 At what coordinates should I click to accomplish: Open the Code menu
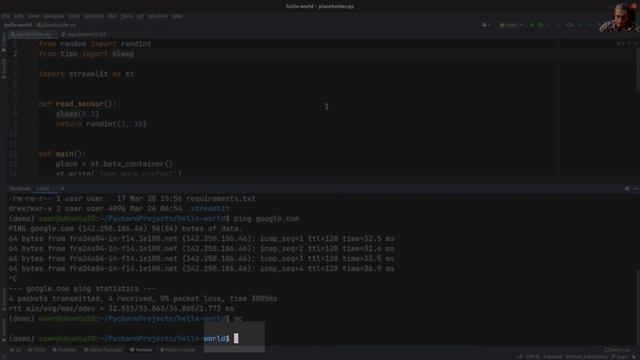[x=74, y=16]
